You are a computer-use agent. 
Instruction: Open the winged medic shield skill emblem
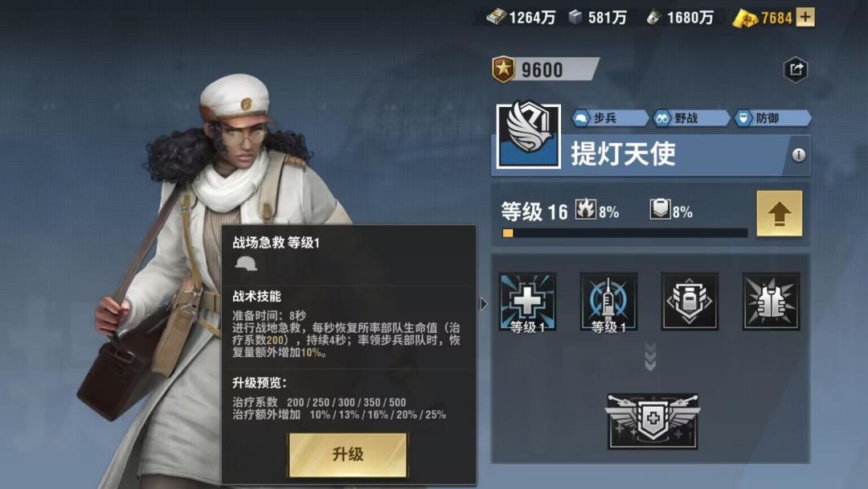coord(653,421)
